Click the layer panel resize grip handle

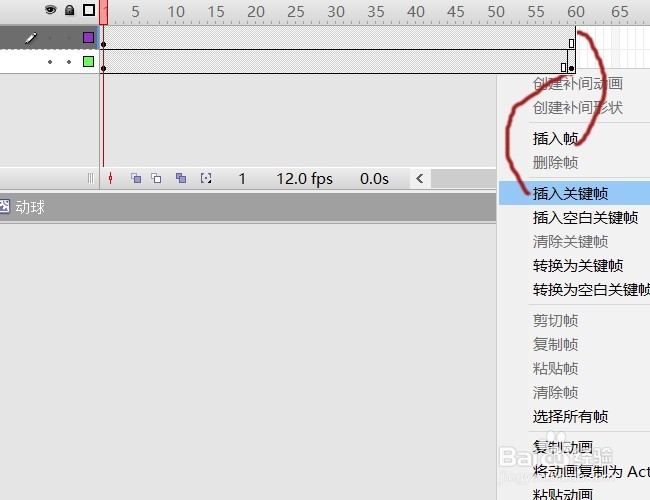[90, 179]
